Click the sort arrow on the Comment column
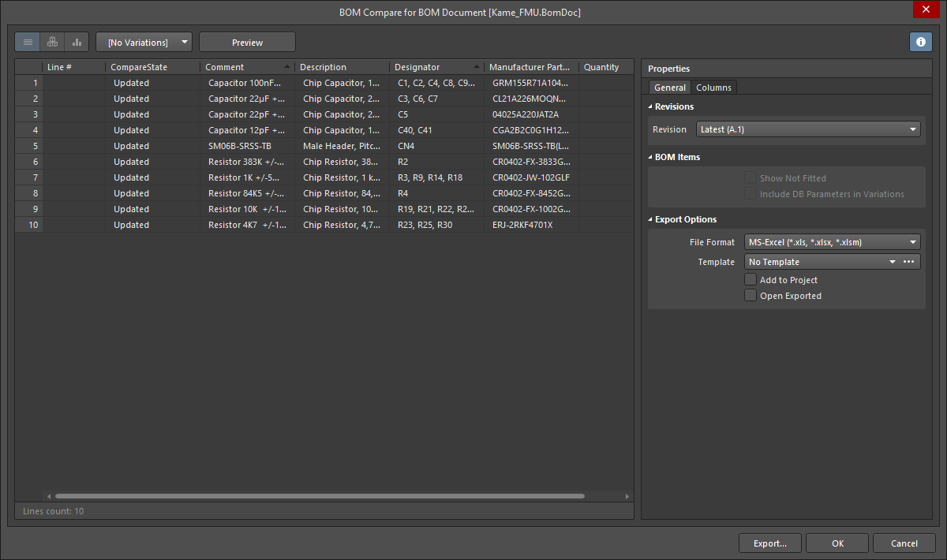Viewport: 947px width, 560px height. pyautogui.click(x=287, y=66)
